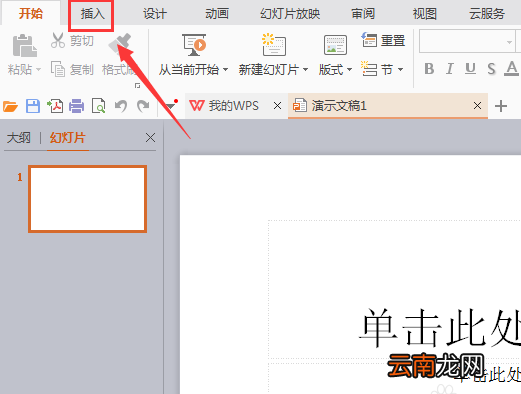Open the 审阅 ribbon tab
Viewport: 521px width, 394px height.
363,14
